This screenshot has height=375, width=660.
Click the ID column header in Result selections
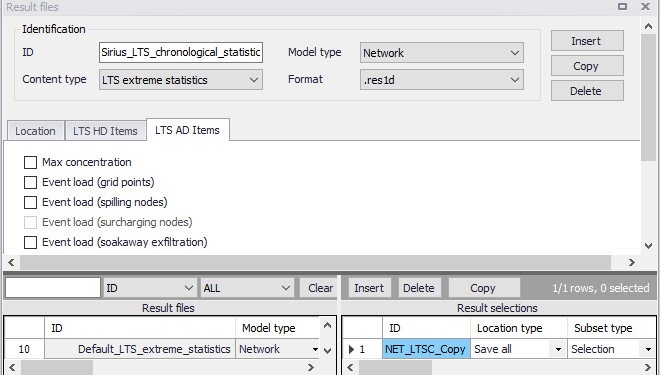click(x=426, y=328)
